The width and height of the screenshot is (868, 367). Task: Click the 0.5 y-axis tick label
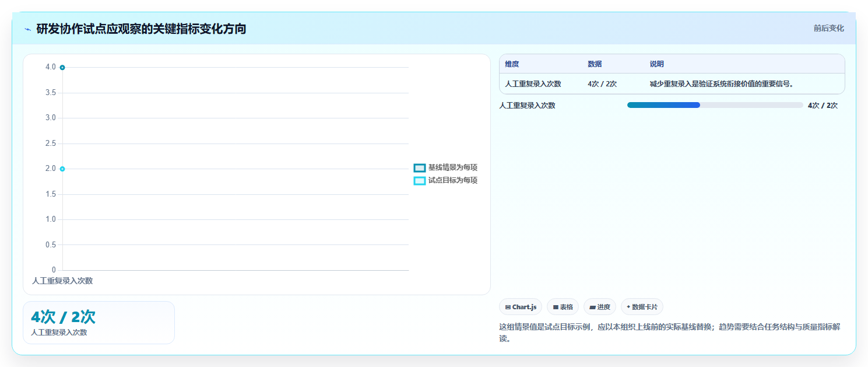[x=51, y=245]
